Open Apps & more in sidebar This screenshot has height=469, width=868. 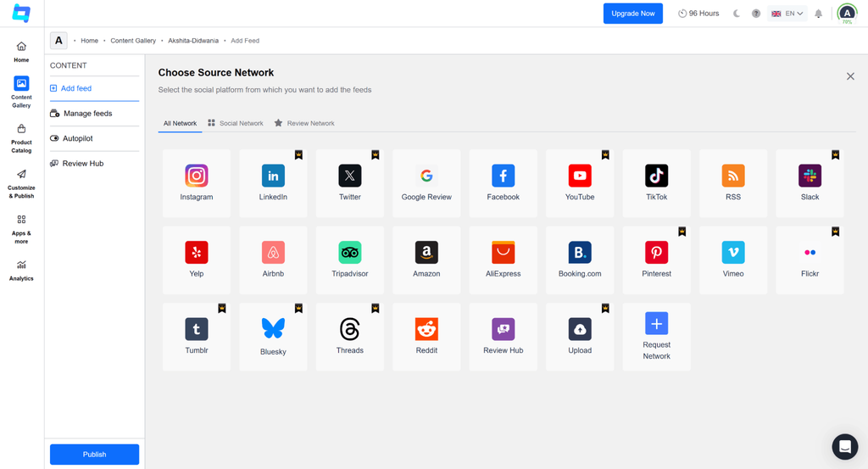click(x=21, y=229)
